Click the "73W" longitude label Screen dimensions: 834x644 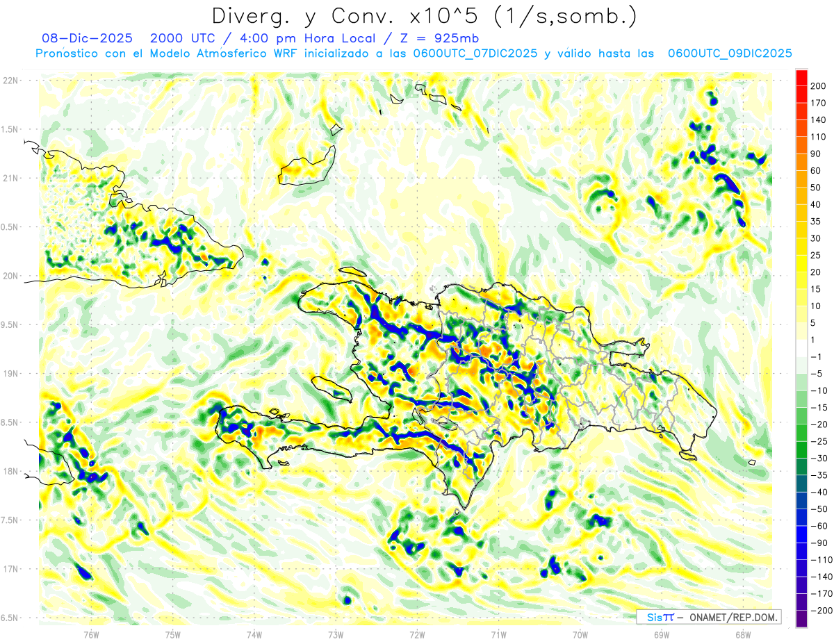click(336, 634)
